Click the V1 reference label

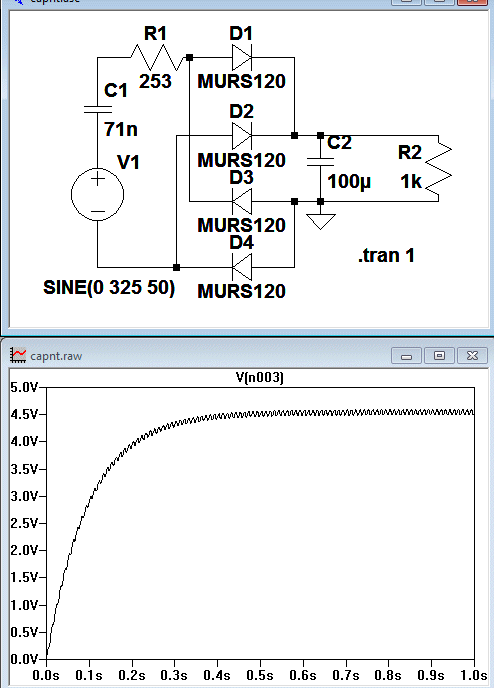(x=128, y=162)
